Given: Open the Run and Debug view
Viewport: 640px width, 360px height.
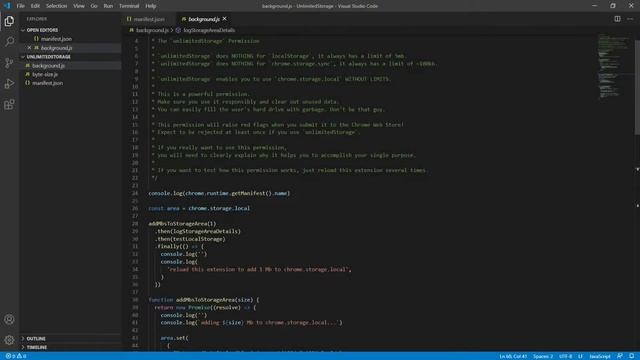Looking at the screenshot, I should pos(9,84).
